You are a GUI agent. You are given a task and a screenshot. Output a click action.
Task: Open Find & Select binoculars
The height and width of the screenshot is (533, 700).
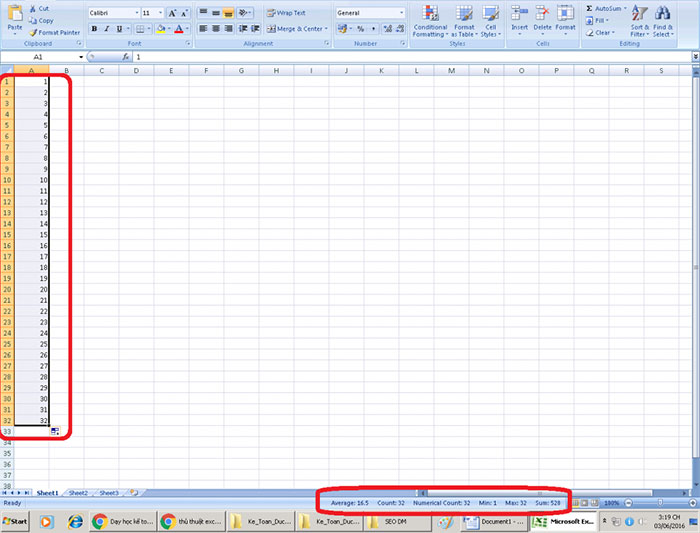pyautogui.click(x=663, y=21)
